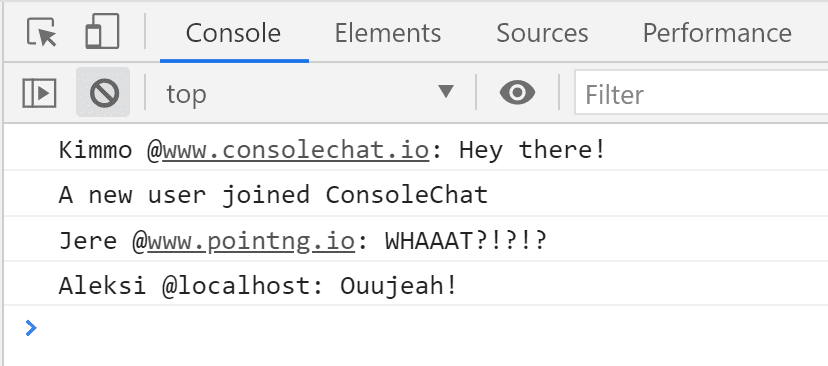Clear the console with the ban icon
Viewport: 828px width, 366px height.
tap(104, 93)
